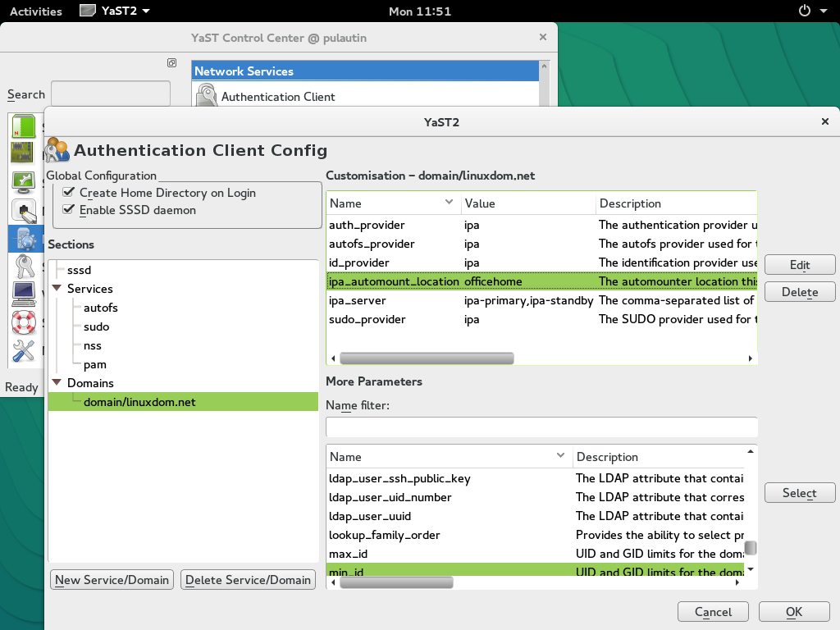Open the System monitor icon in sidebar
This screenshot has width=840, height=630.
tap(25, 182)
